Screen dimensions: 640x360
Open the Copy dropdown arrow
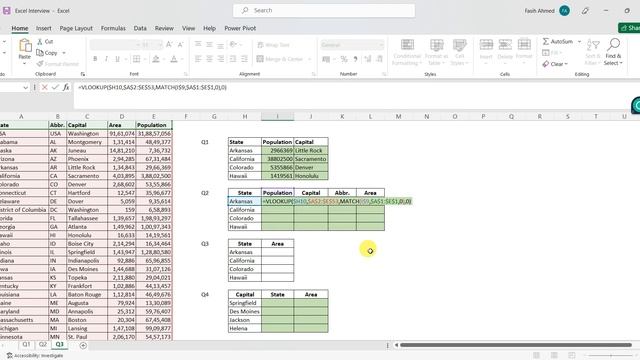(x=64, y=53)
